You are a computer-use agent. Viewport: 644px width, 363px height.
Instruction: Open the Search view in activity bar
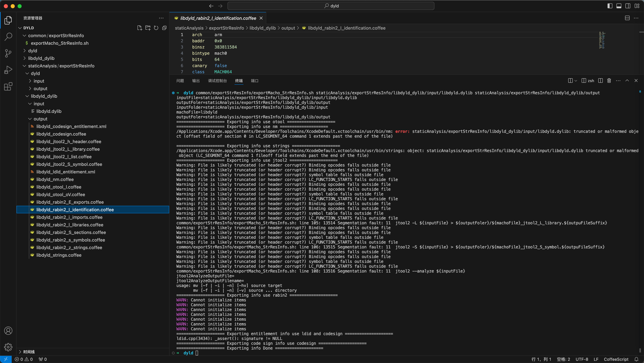click(8, 37)
